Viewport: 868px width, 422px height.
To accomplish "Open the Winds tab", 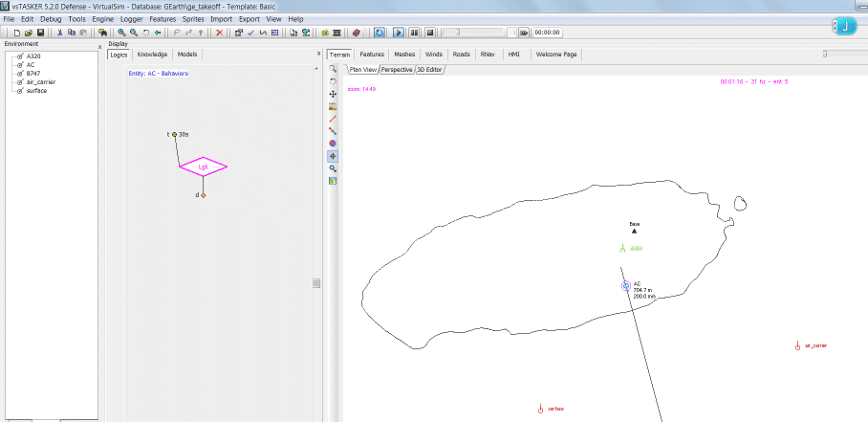I will [x=433, y=55].
